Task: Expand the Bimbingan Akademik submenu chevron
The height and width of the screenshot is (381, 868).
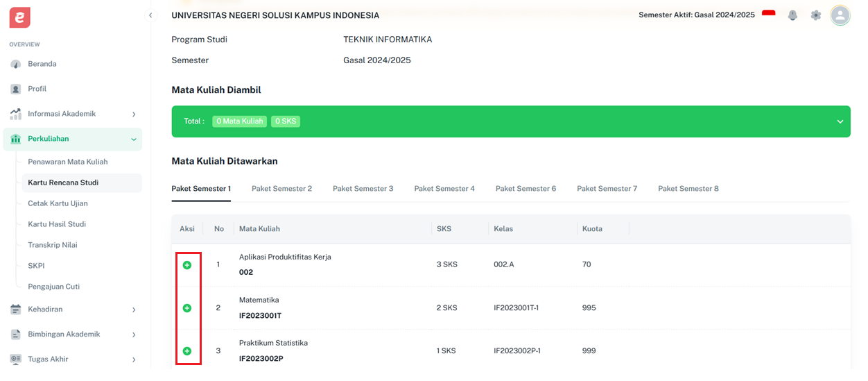Action: 134,335
